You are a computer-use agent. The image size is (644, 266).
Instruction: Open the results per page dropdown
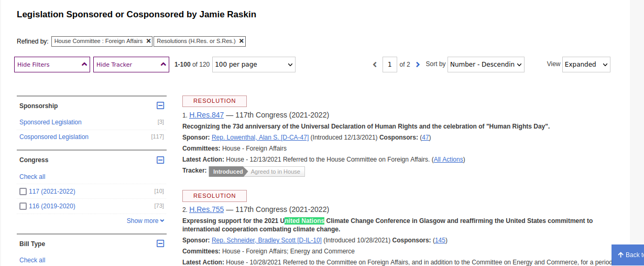254,65
